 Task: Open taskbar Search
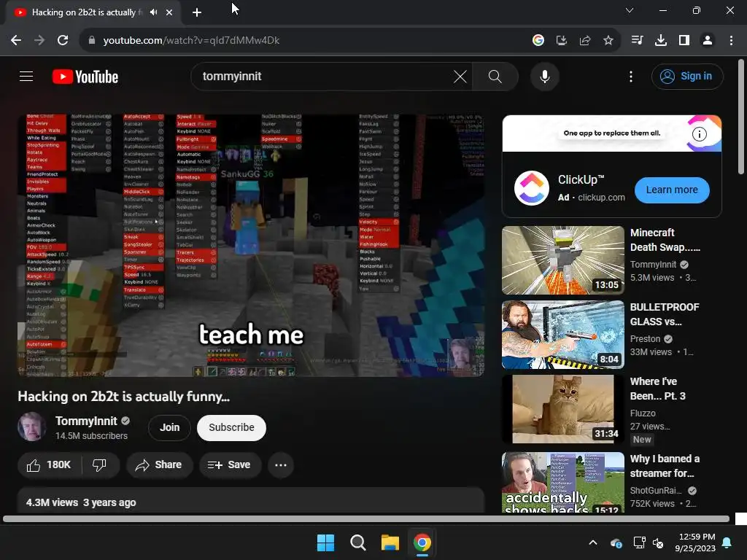(357, 542)
